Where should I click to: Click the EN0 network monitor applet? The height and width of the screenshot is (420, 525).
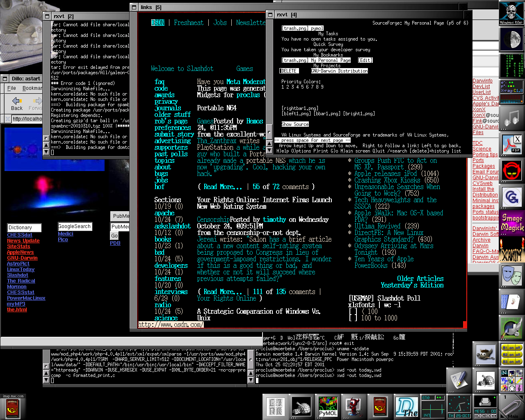click(433, 407)
